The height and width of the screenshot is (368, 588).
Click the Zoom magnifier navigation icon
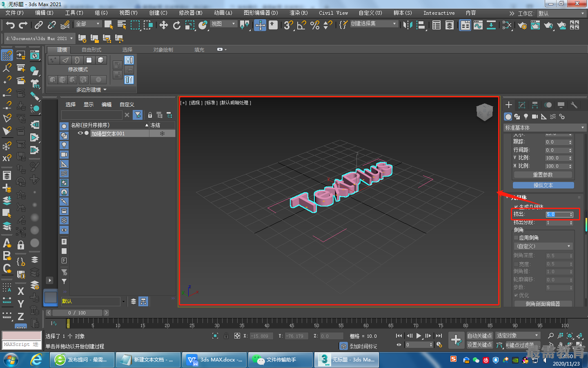551,336
